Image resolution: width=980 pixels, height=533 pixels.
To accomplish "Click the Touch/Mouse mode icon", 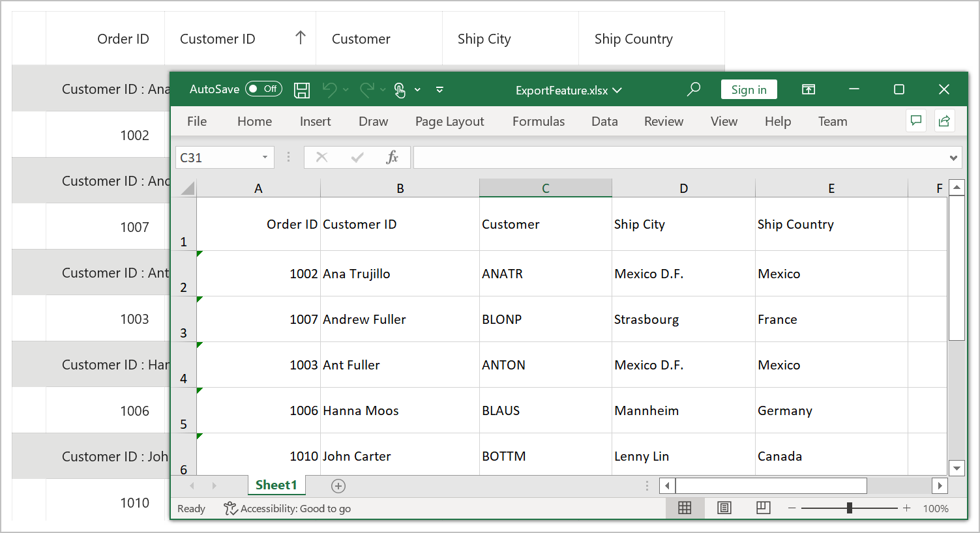I will 400,90.
